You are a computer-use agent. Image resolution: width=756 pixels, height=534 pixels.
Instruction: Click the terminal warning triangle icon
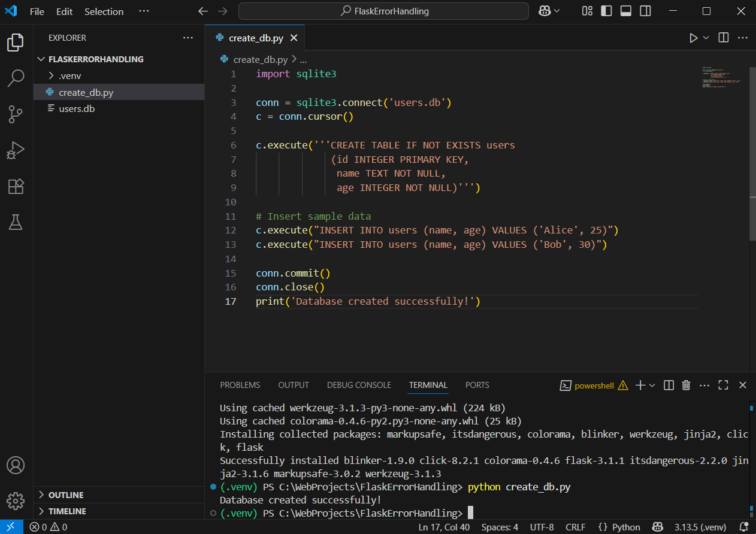(623, 386)
